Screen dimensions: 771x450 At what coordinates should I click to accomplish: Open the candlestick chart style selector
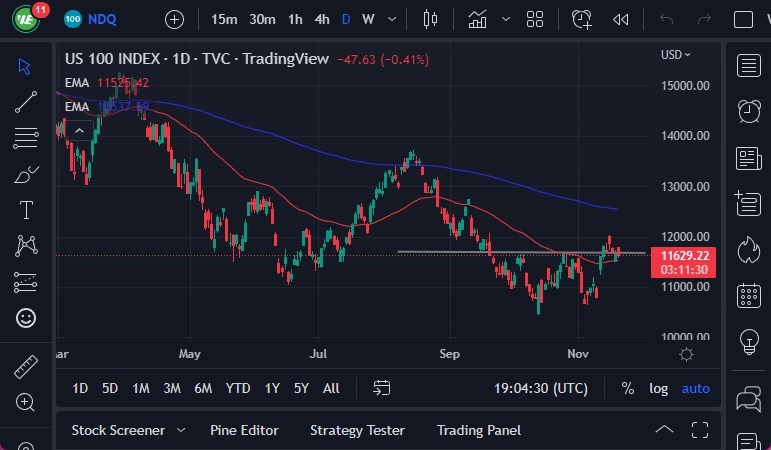[431, 19]
